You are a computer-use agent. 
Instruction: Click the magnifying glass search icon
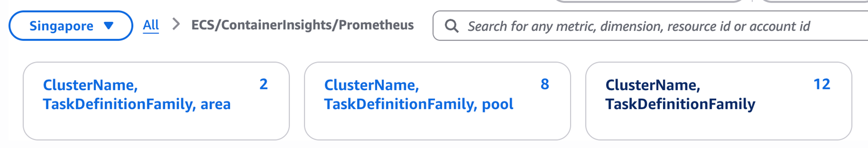click(451, 26)
